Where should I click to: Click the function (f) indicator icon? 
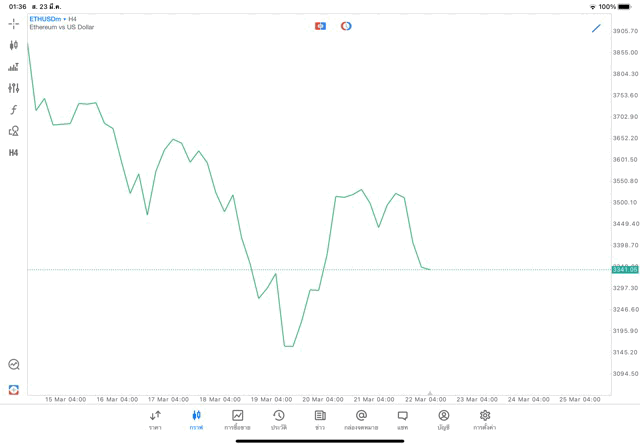(x=13, y=110)
